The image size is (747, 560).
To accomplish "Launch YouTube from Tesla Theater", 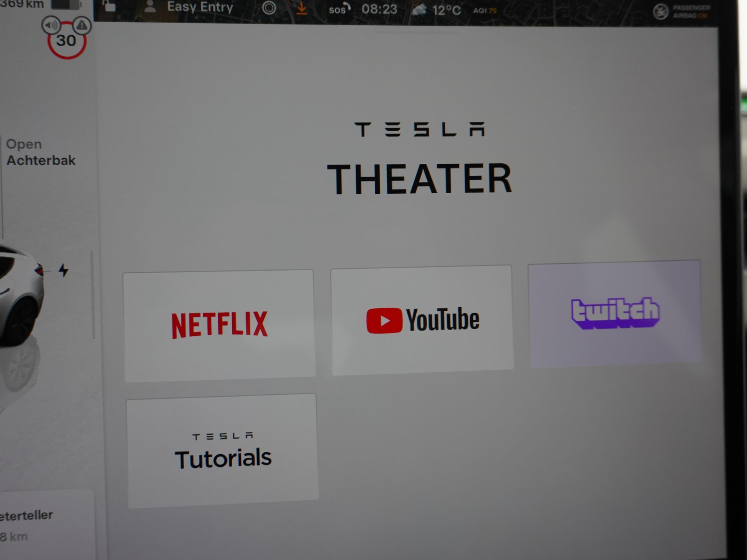I will pos(422,320).
